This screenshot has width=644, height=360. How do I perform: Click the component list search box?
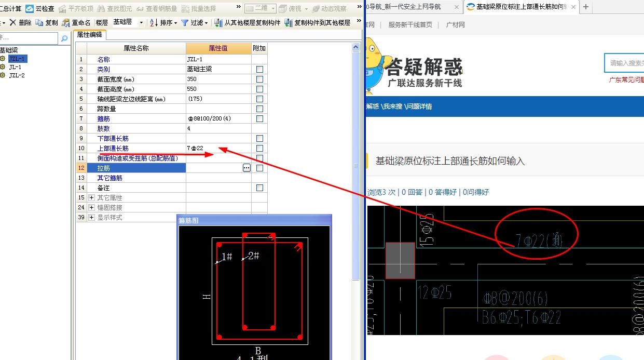tap(29, 38)
